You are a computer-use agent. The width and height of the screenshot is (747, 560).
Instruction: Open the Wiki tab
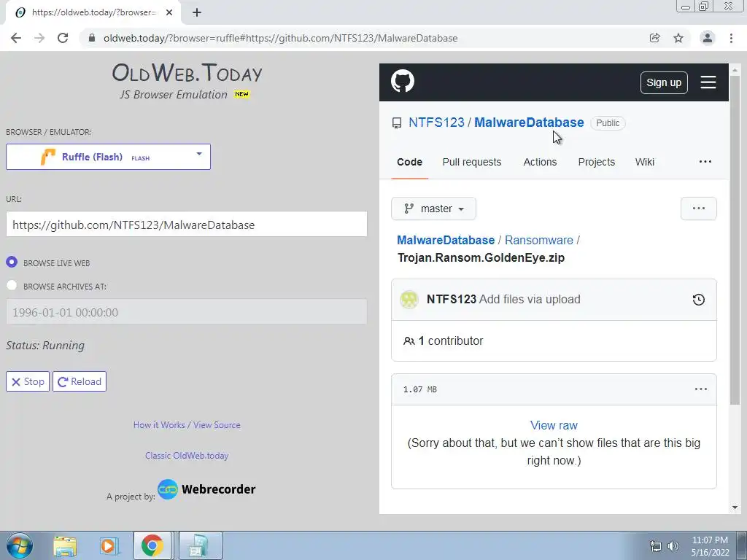[645, 162]
